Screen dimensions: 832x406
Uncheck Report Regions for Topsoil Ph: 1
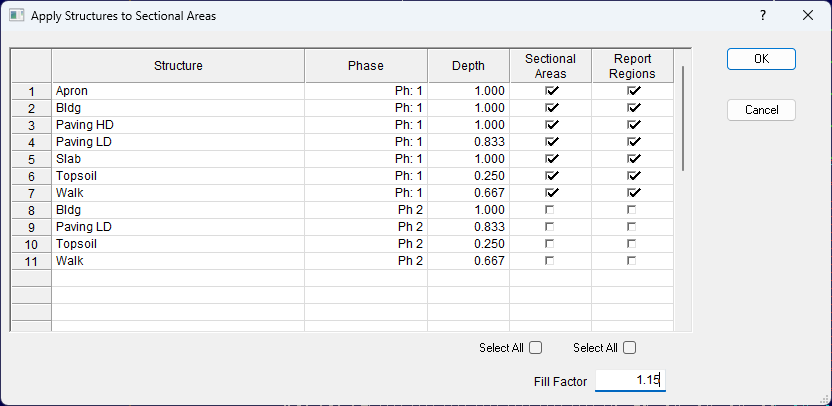[633, 176]
